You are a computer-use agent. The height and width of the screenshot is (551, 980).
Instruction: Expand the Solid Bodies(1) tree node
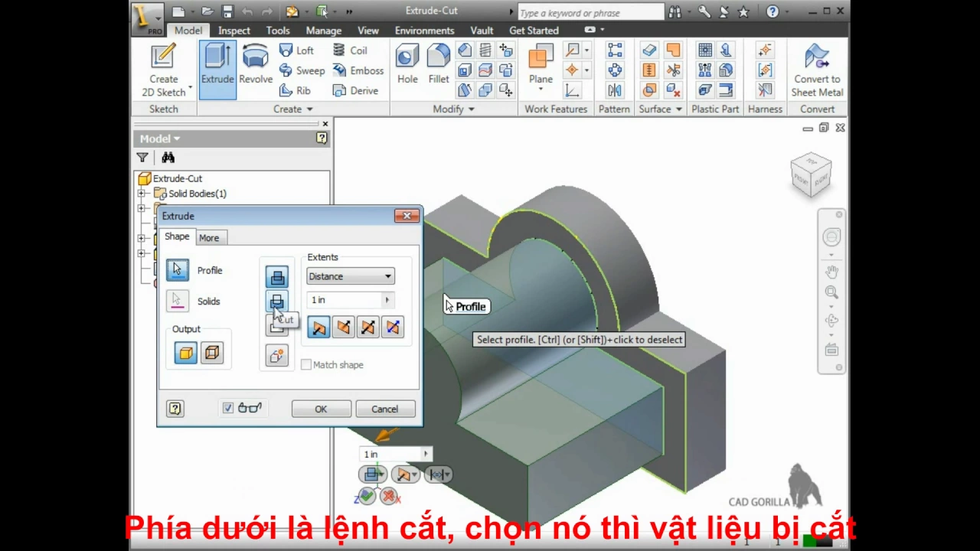pyautogui.click(x=142, y=194)
